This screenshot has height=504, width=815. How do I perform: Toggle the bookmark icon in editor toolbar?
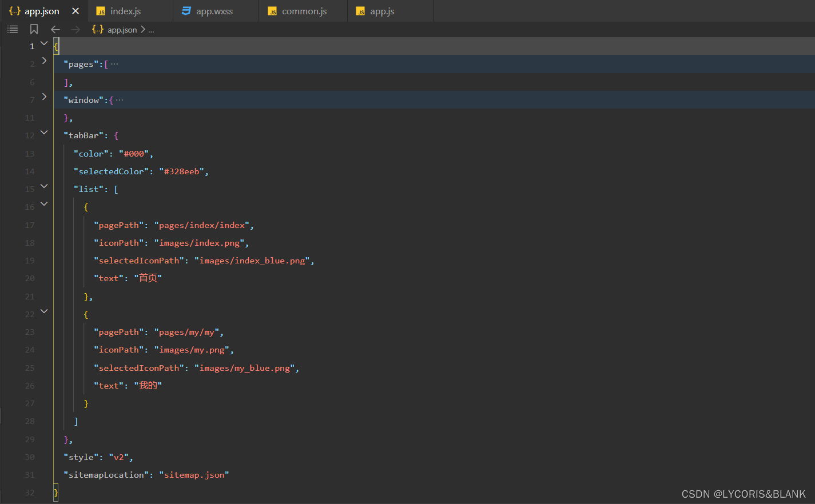[x=34, y=29]
